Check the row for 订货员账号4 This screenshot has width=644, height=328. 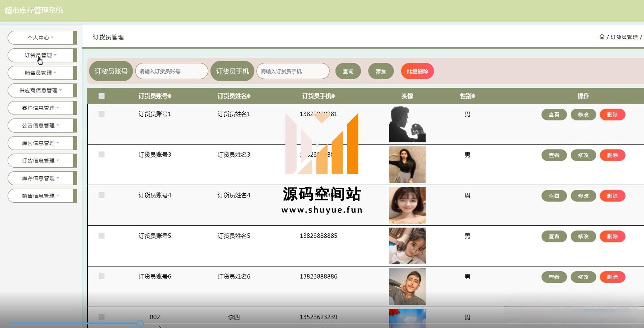pos(101,195)
